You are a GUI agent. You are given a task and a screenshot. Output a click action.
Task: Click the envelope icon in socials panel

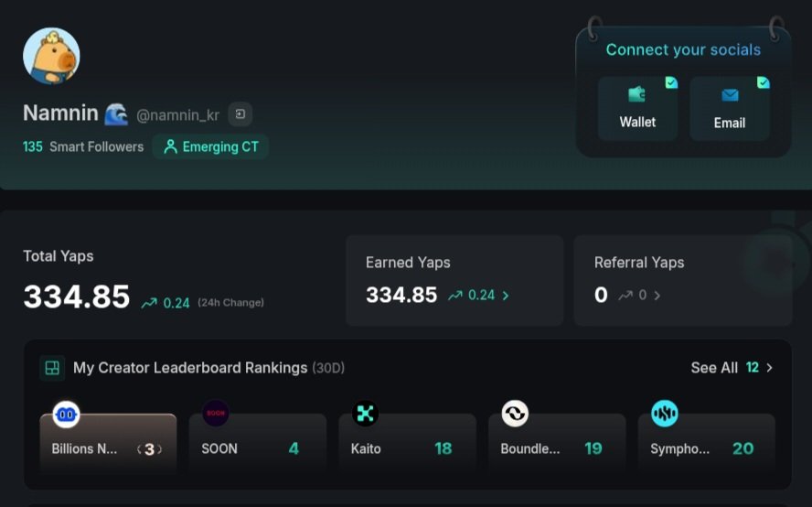(x=730, y=95)
